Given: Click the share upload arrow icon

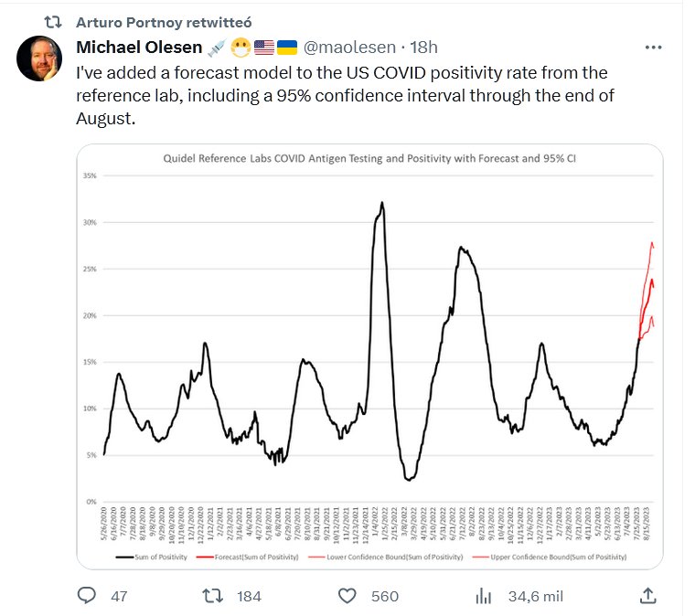Looking at the screenshot, I should (647, 596).
